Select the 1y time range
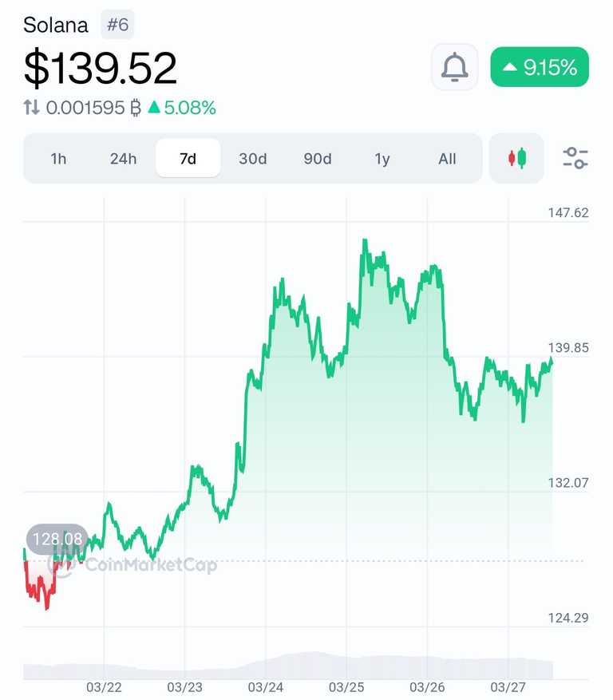613x700 pixels. [382, 159]
